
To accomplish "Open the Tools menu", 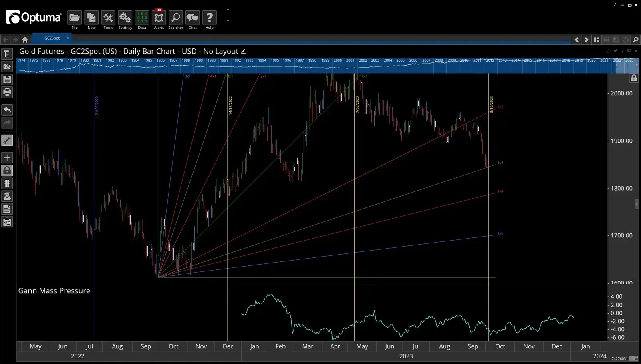I will [x=108, y=18].
